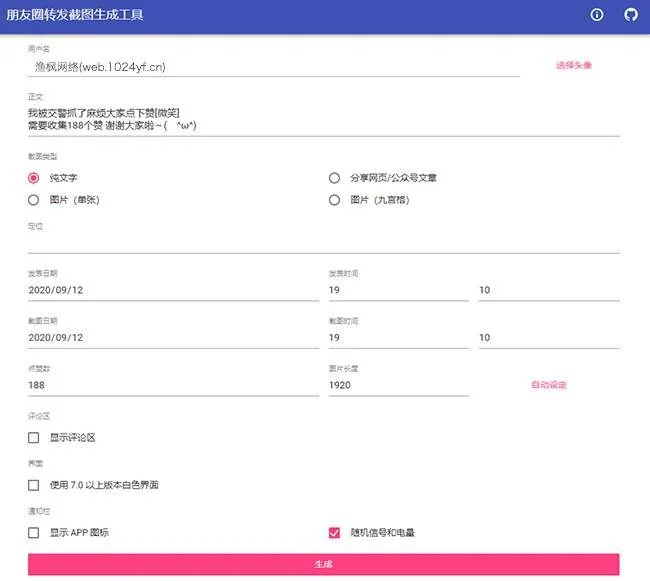Screen dimensions: 650x581
Task: Select 图片 (单张) radio button
Action: (34, 200)
